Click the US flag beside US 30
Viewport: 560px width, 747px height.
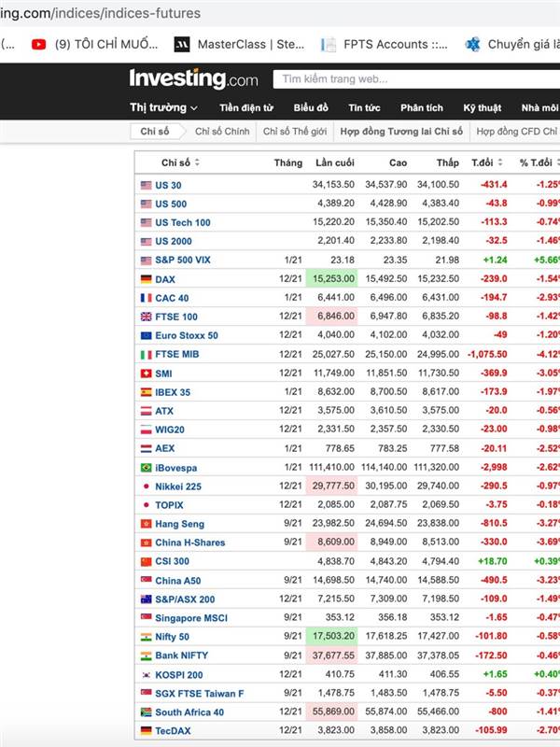tap(147, 185)
